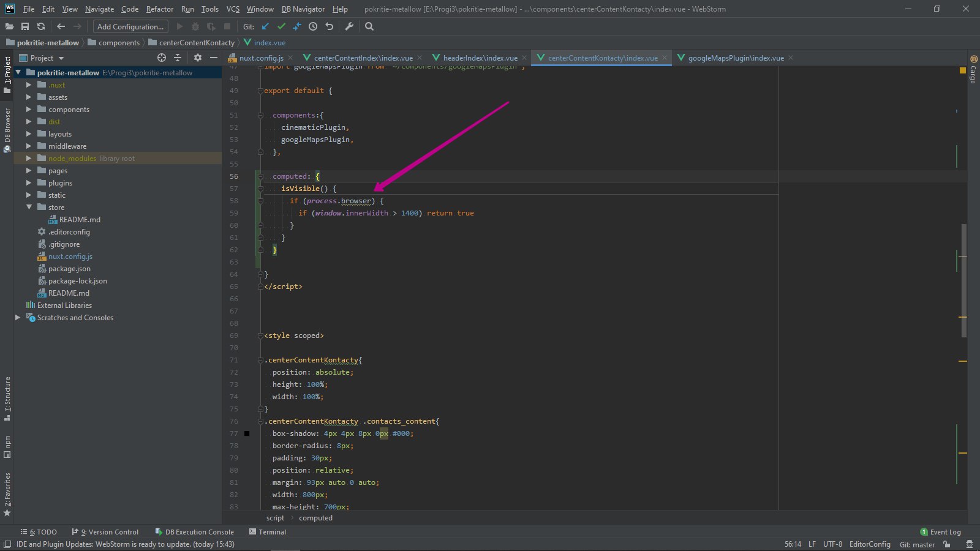This screenshot has width=980, height=551.
Task: Click the 56:14 line position indicator
Action: (793, 544)
